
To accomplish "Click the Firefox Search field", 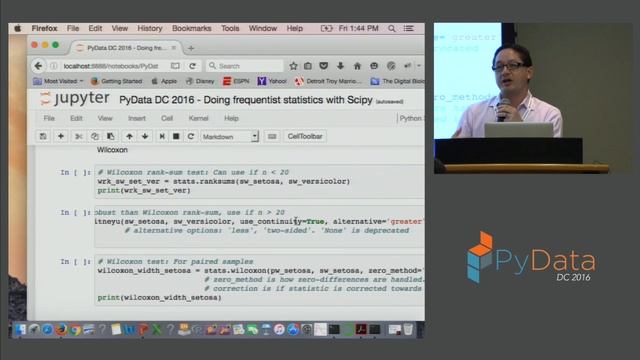I will click(245, 66).
